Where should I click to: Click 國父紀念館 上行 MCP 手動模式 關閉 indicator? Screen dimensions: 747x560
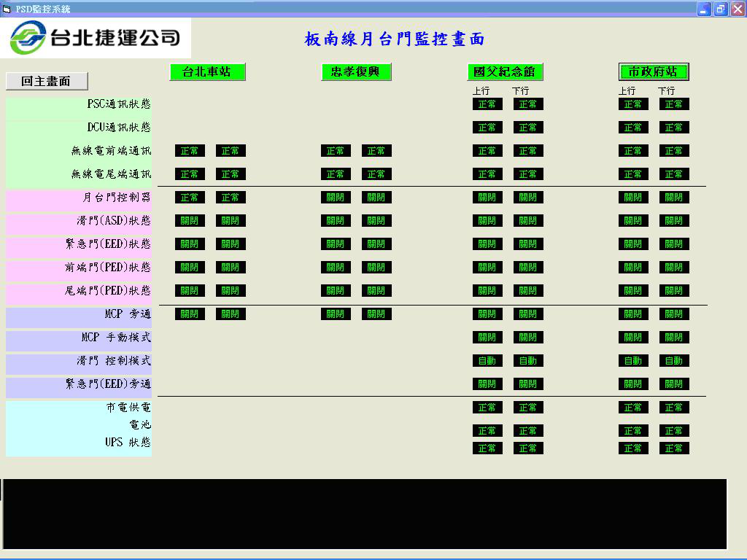(487, 337)
